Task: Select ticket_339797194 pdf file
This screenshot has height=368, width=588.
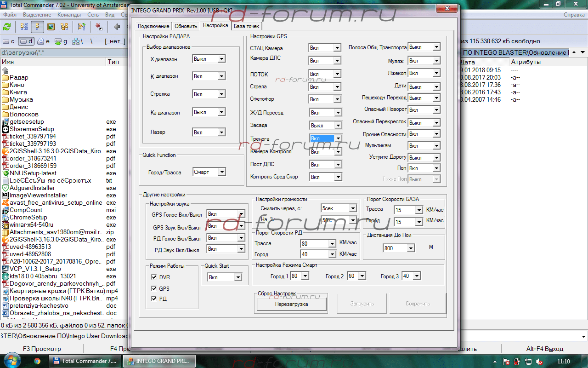Action: 33,137
